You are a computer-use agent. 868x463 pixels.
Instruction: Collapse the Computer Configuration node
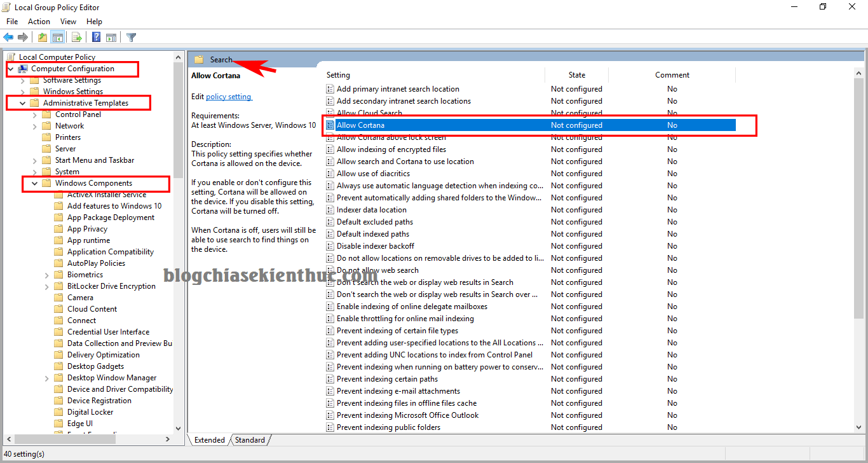click(x=11, y=69)
